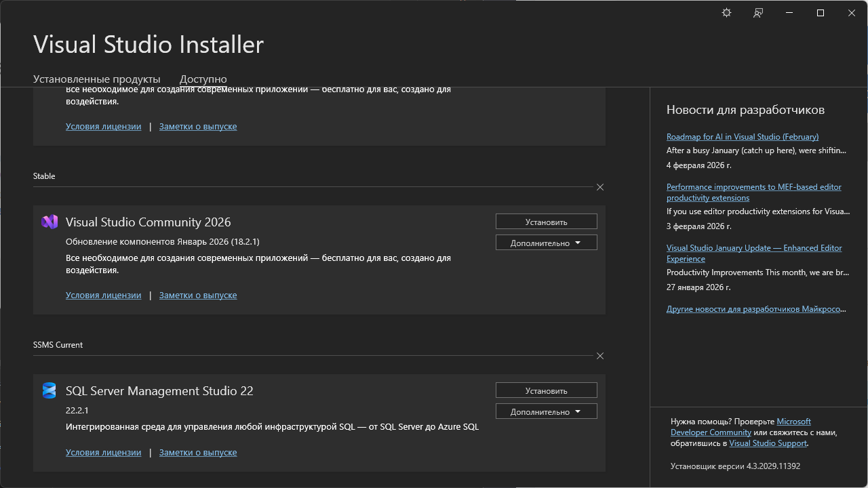Open installer settings gear icon
868x488 pixels.
(x=727, y=13)
